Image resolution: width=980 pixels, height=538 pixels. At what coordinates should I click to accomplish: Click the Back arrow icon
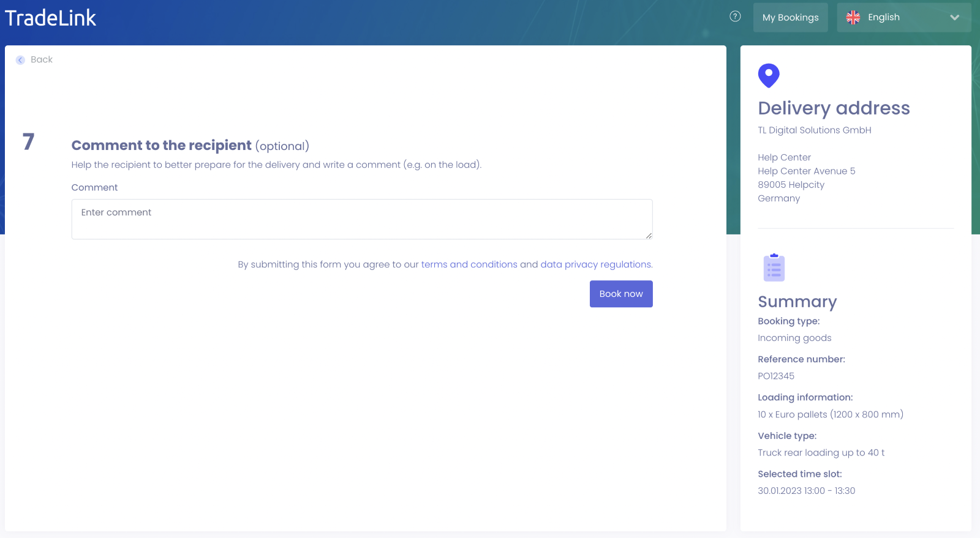[20, 60]
